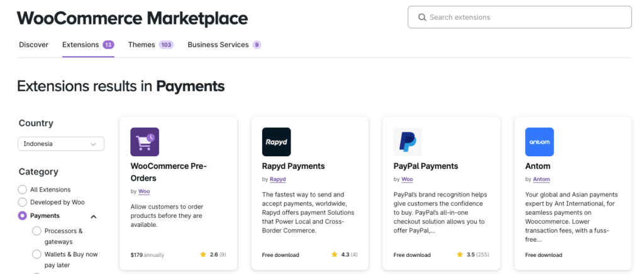Click the Rapyd Payments rating star
644x274 pixels.
(335, 255)
